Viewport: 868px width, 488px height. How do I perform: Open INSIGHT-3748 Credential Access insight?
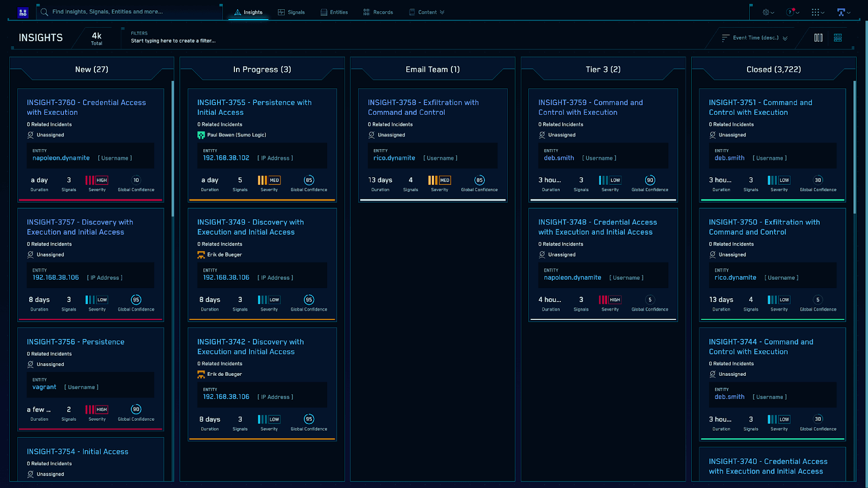point(597,227)
